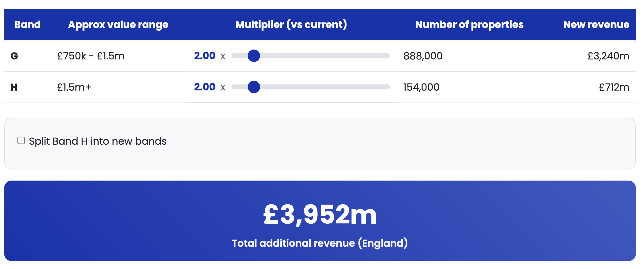The height and width of the screenshot is (269, 644).
Task: Click the 'Approx value range' column header
Action: click(x=118, y=25)
